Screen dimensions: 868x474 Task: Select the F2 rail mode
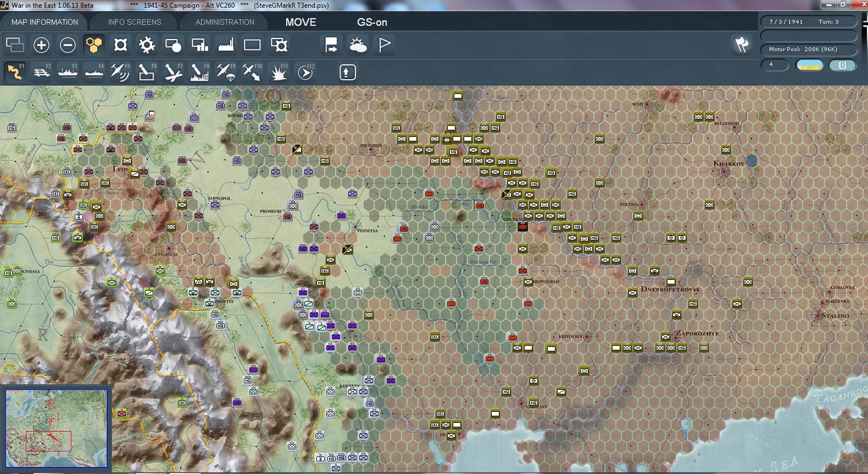[41, 72]
